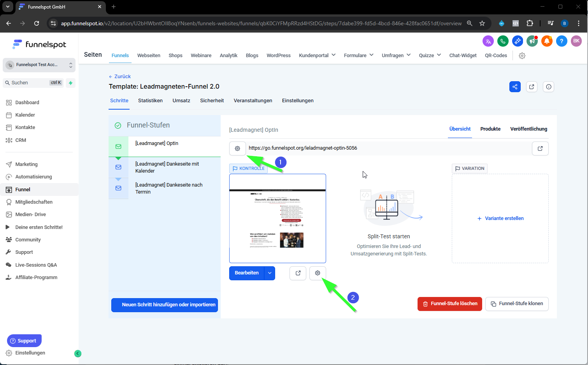Collapse sidebar with green arrow button
Viewport: 588px width, 365px height.
tap(78, 353)
